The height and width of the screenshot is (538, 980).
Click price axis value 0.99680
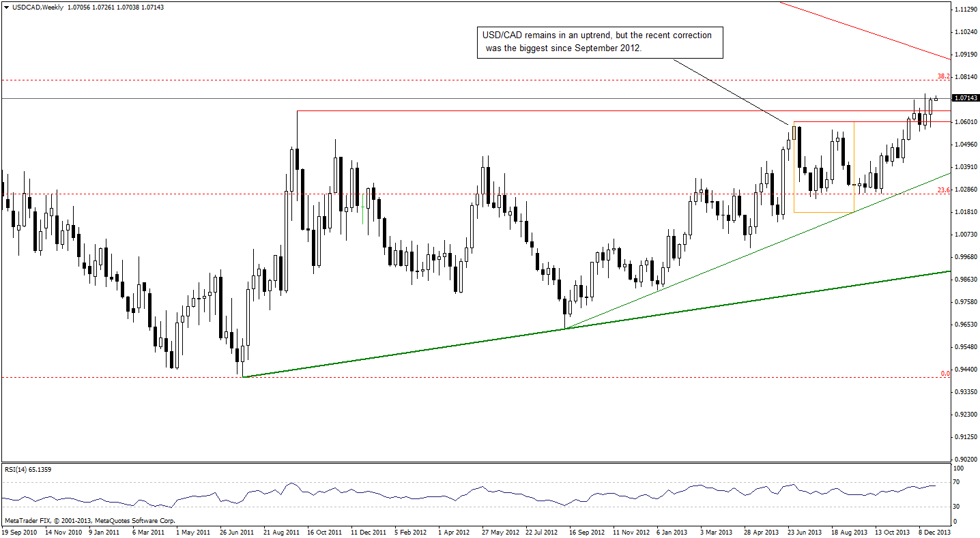(x=965, y=257)
